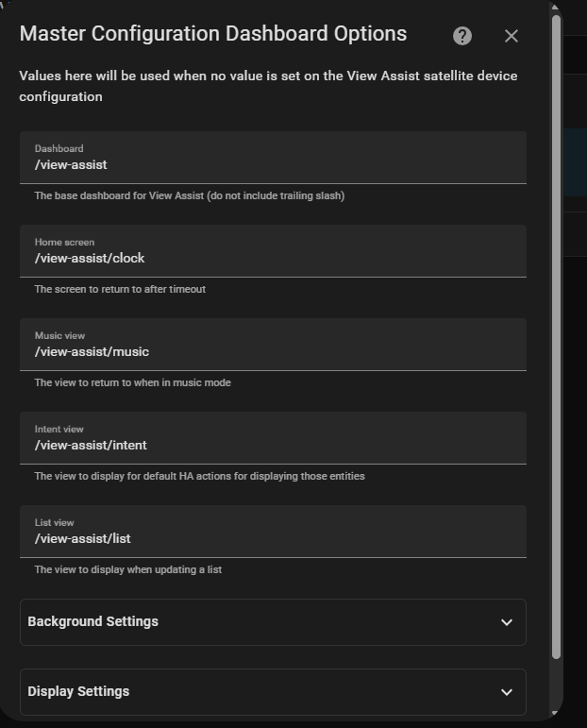Click the Display Settings chevron arrow
The width and height of the screenshot is (587, 728).
tap(507, 692)
